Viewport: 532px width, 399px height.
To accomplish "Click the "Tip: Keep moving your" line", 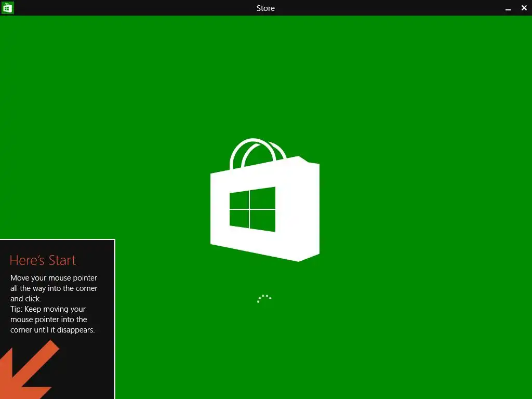I will click(48, 309).
